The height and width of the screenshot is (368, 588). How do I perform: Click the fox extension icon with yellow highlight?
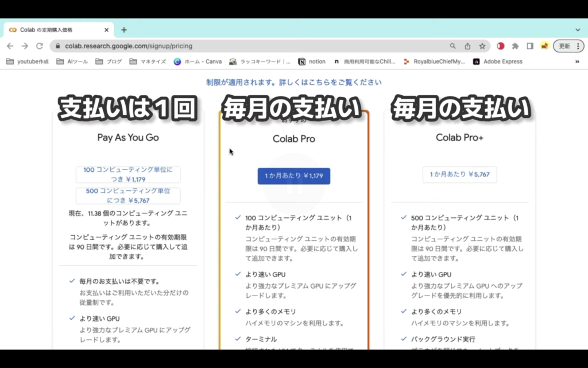click(x=546, y=46)
